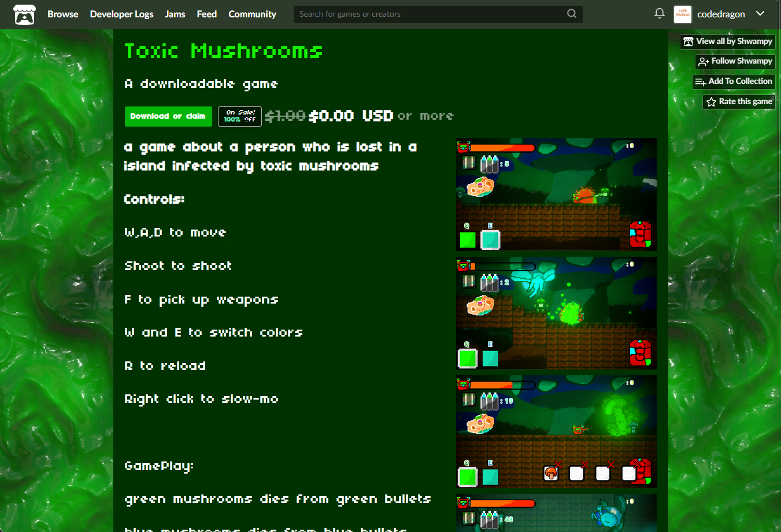The width and height of the screenshot is (781, 532).
Task: Add the game to a collection
Action: point(734,82)
